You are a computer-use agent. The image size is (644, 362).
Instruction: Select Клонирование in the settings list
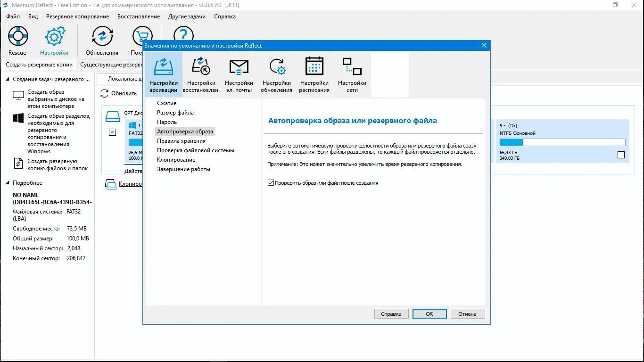point(176,160)
